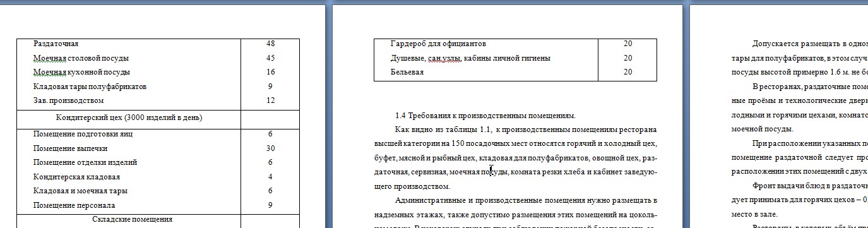Select value 12 beside Зав. производством
Viewport: 868px width, 228px height.
pos(271,100)
